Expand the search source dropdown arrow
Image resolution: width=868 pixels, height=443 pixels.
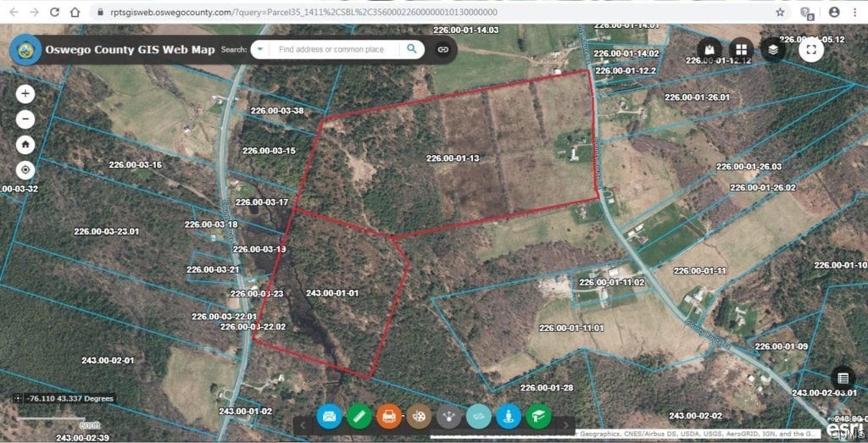tap(259, 49)
